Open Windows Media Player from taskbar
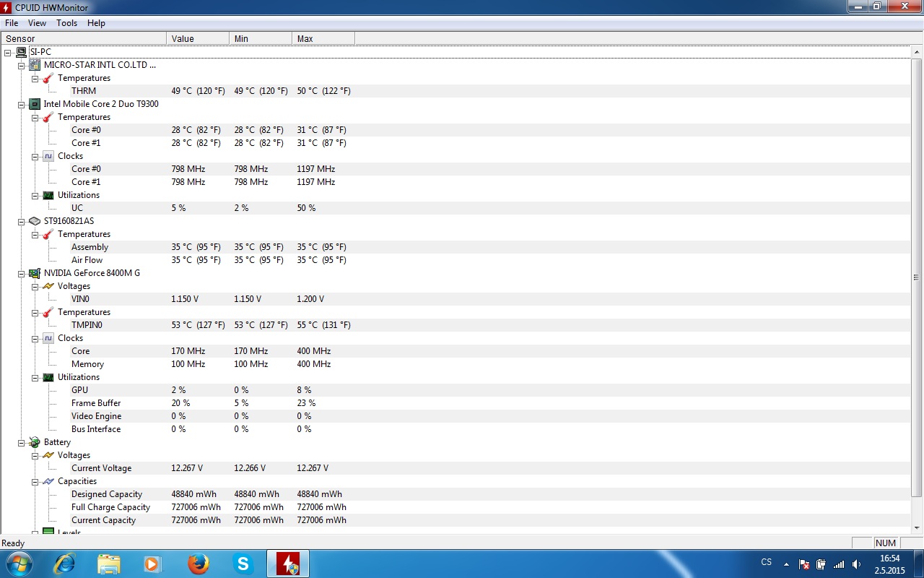 click(x=153, y=564)
